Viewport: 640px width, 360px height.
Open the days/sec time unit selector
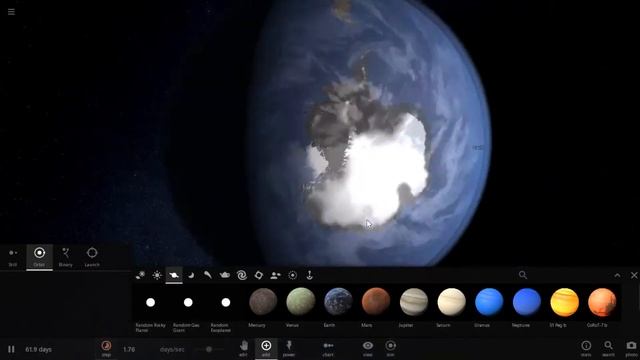click(172, 349)
